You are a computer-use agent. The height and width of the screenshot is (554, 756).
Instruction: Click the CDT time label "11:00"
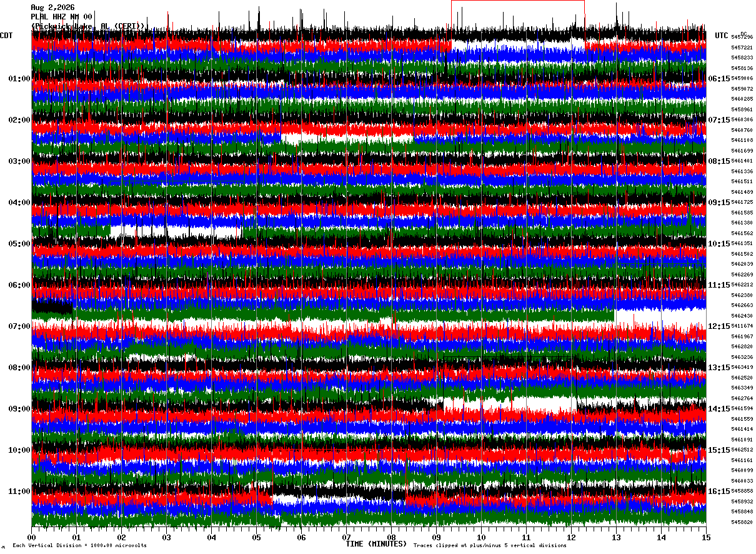(19, 491)
